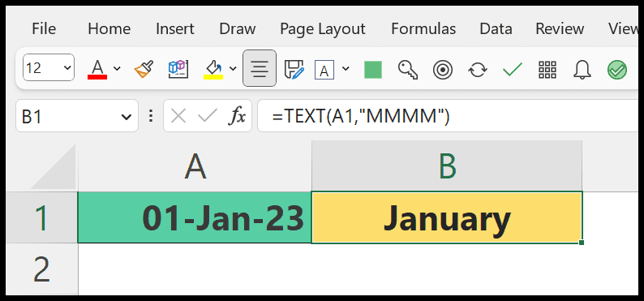Click the refresh arrows icon

[478, 70]
